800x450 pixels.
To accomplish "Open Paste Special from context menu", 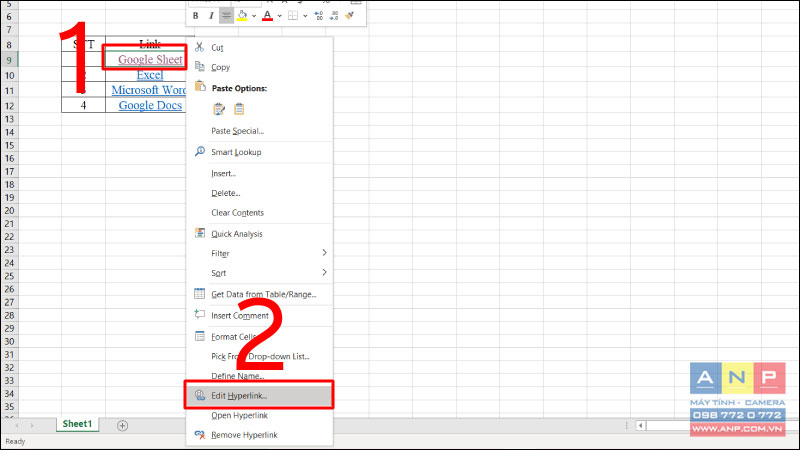I will [x=237, y=131].
